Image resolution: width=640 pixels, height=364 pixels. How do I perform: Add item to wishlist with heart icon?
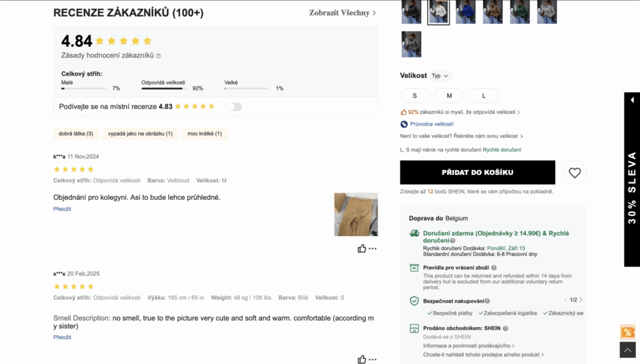click(x=574, y=172)
